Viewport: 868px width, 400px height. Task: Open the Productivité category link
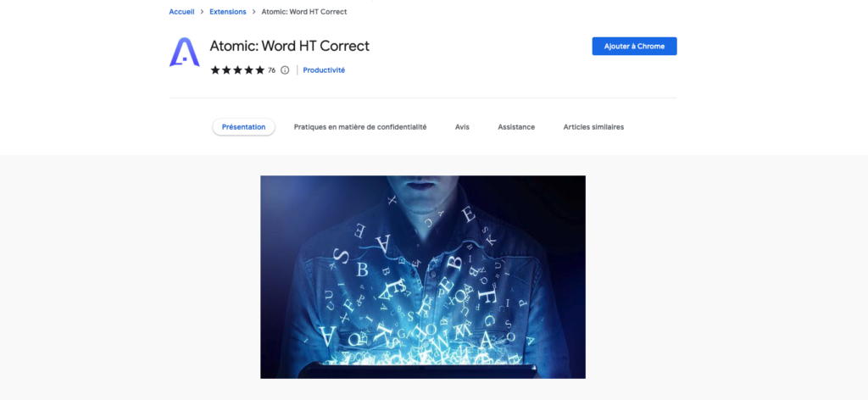point(324,70)
